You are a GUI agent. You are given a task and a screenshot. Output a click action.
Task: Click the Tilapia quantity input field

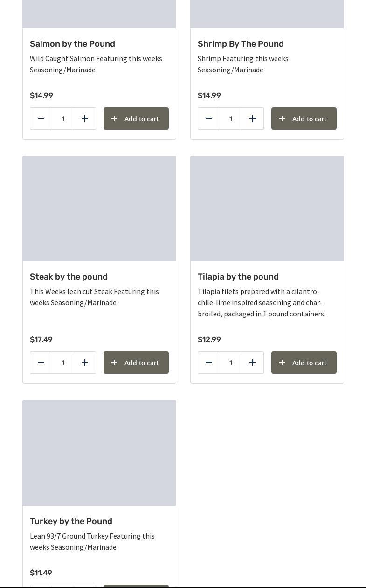point(231,363)
